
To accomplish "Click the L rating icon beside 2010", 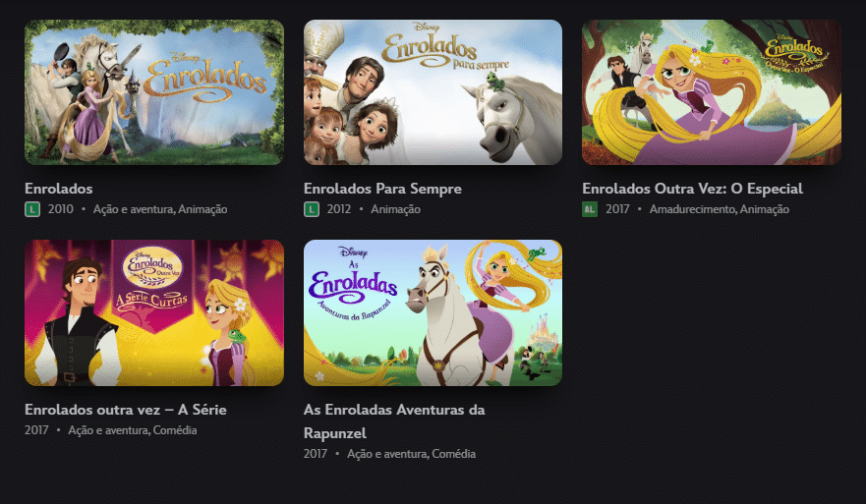I will (x=32, y=209).
